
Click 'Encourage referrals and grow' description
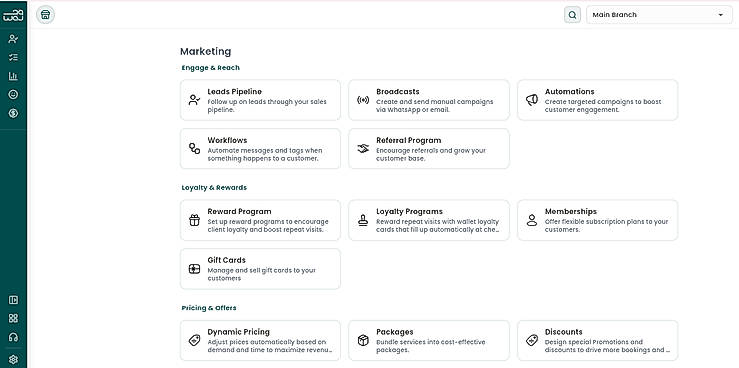(431, 155)
